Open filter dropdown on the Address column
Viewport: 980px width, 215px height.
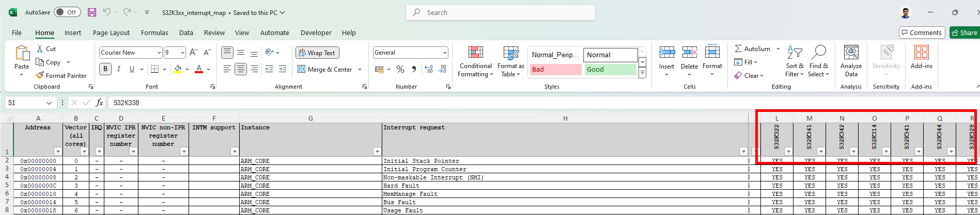pos(58,152)
